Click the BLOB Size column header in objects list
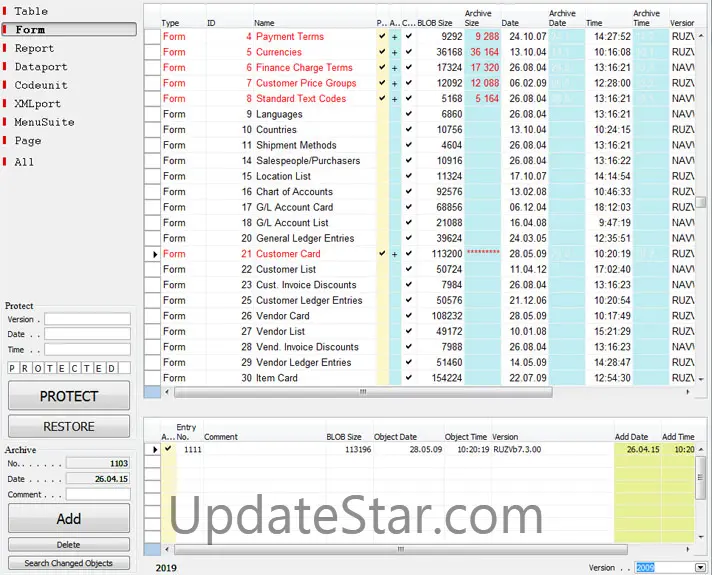 point(435,23)
